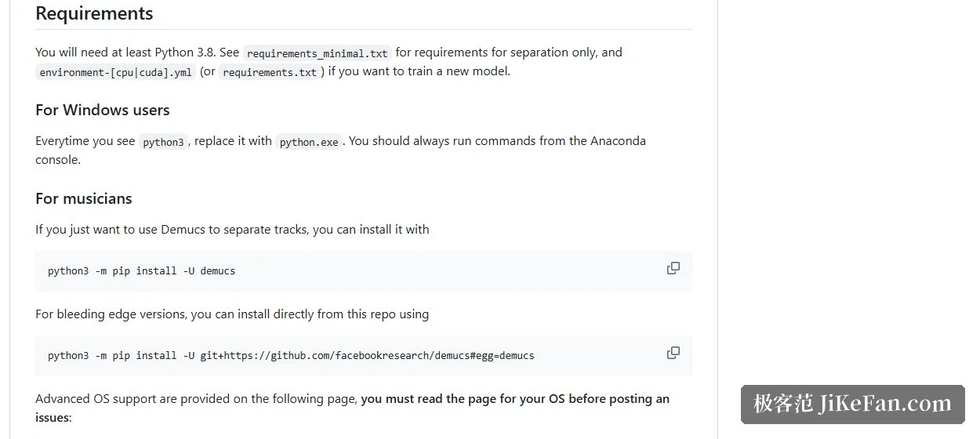This screenshot has height=439, width=980.
Task: Click the 'If you just want to use Demucs' paragraph
Action: 232,229
